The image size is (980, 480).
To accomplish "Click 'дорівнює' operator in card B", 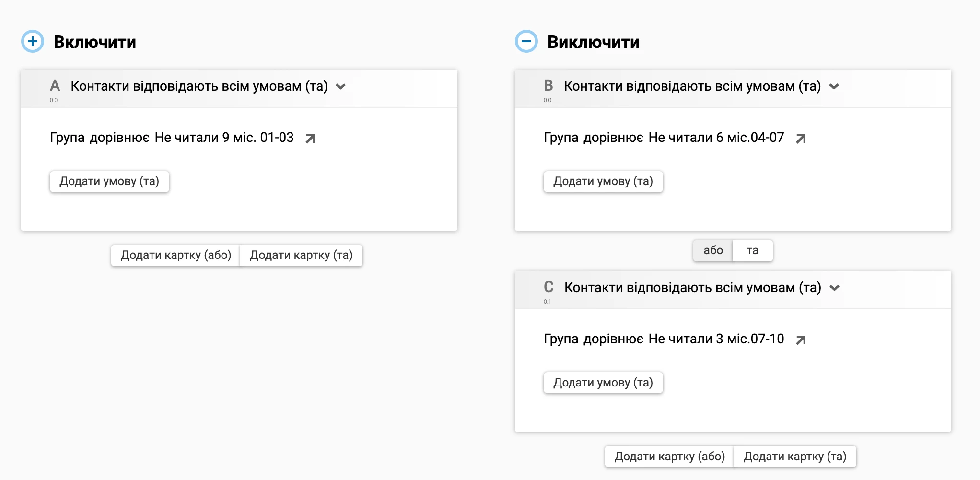I will [613, 138].
